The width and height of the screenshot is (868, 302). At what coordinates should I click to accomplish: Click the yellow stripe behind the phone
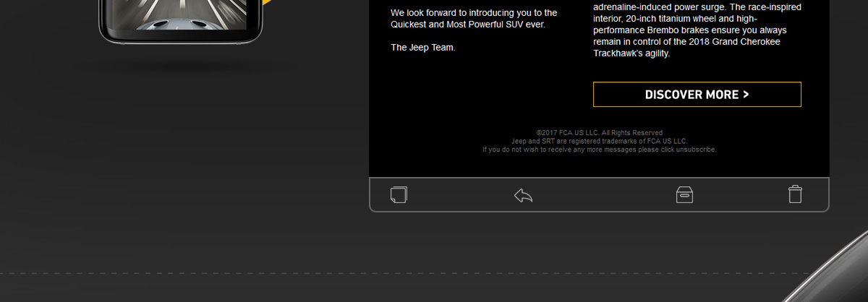[268, 4]
